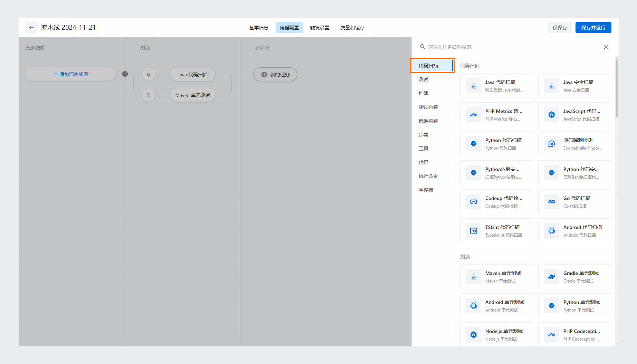The image size is (637, 364).
Task: Select the Gradle 单元测试 task card title
Action: [x=581, y=273]
